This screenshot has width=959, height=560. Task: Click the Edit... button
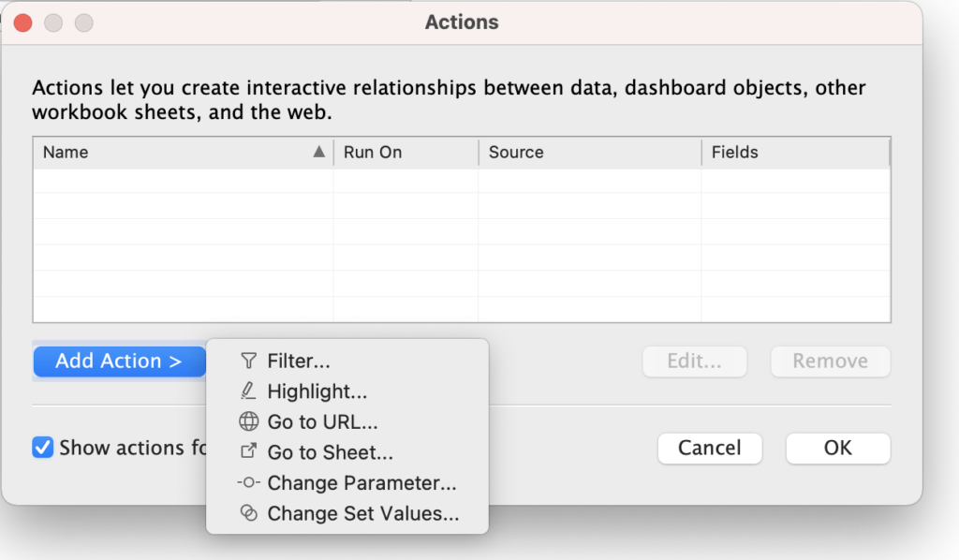click(694, 361)
